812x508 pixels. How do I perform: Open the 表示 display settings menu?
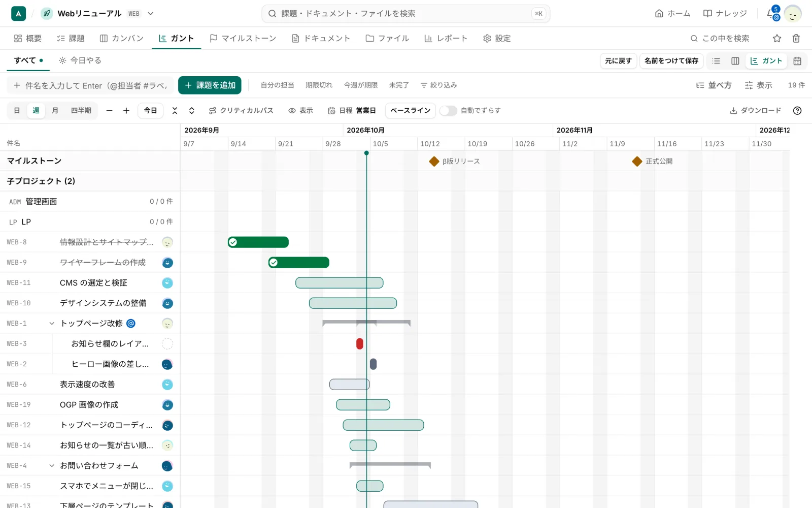[x=758, y=85]
